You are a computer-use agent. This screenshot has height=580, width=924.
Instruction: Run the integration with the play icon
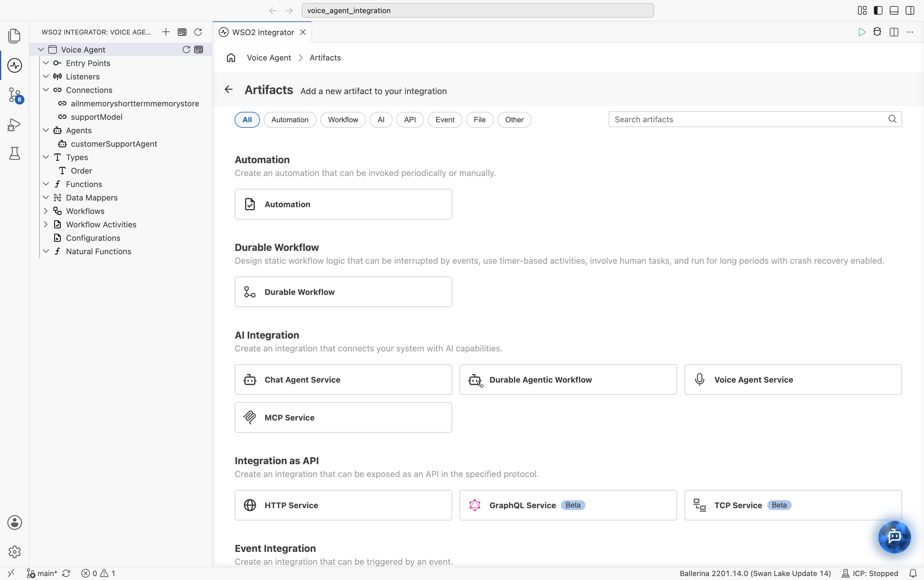point(862,32)
